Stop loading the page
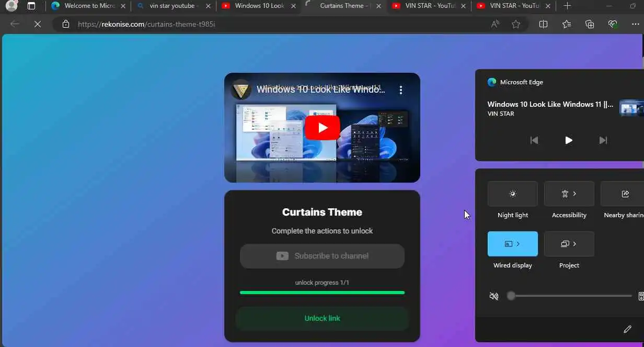Screen dimensions: 644x347 pos(38,24)
